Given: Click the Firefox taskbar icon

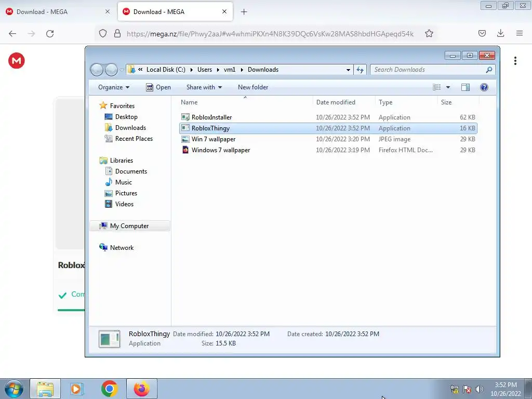Looking at the screenshot, I should (141, 389).
